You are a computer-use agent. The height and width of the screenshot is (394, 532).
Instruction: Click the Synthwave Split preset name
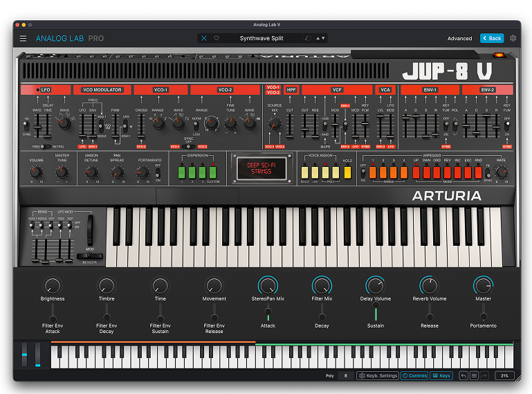[x=262, y=38]
